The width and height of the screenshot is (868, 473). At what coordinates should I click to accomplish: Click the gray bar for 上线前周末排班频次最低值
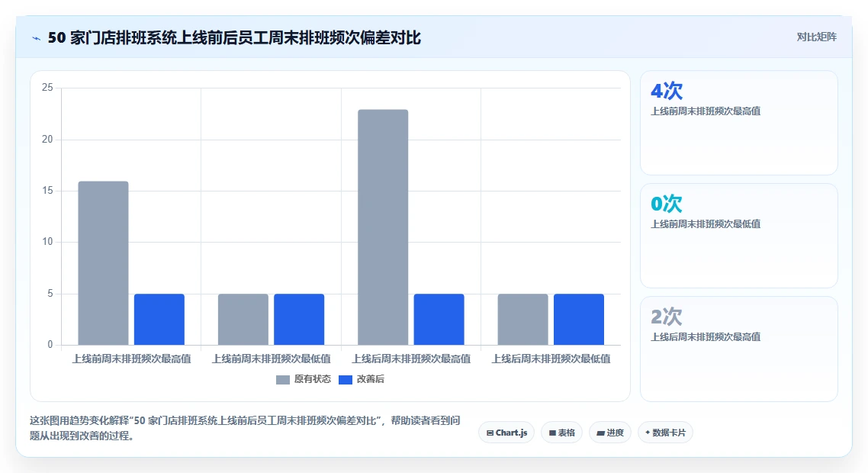(243, 320)
